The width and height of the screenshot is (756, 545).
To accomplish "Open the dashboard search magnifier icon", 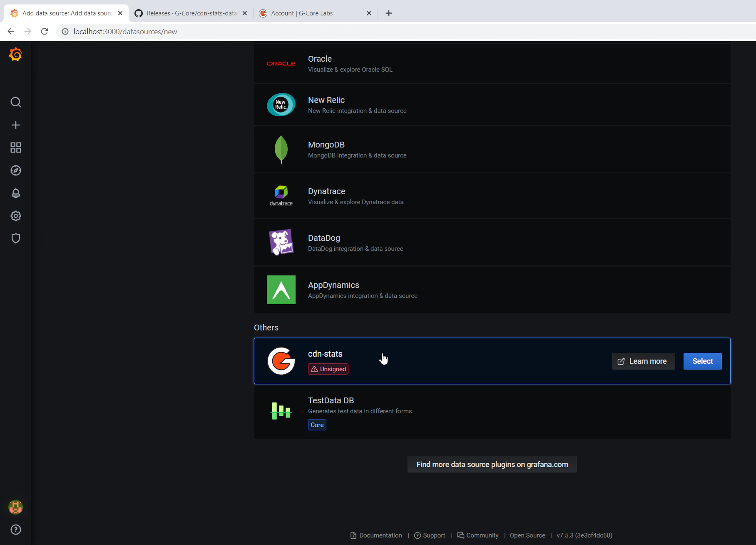I will pos(15,102).
